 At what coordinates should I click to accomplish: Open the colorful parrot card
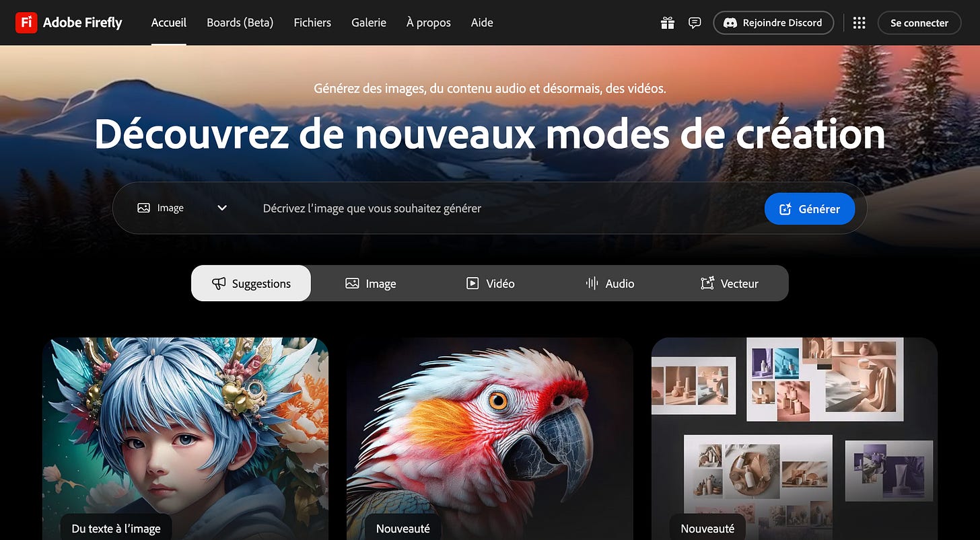(x=490, y=438)
